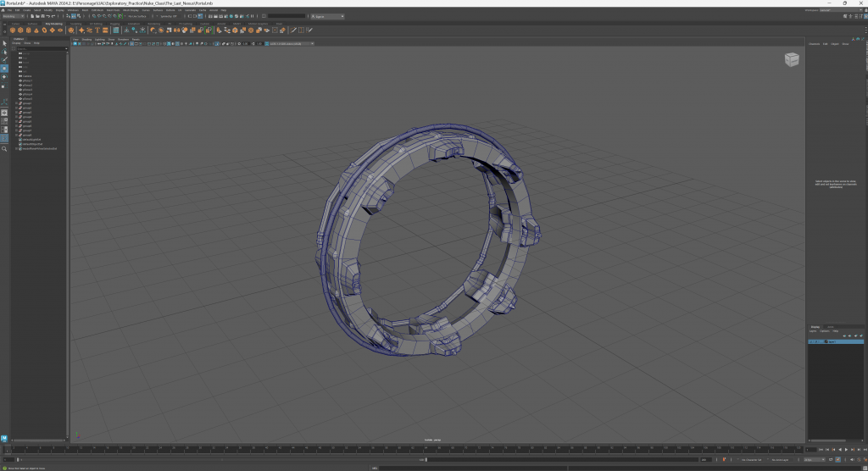
Task: Toggle use all lights in viewport toolbar
Action: [x=186, y=44]
